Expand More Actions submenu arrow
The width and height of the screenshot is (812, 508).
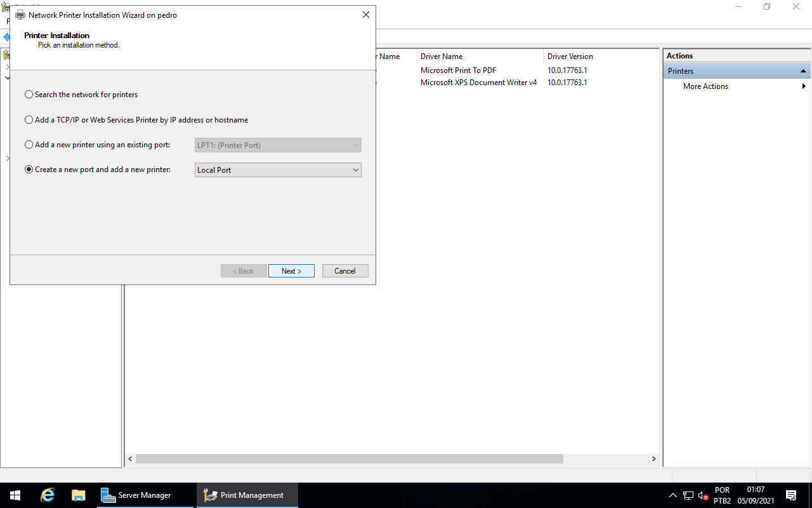[804, 86]
